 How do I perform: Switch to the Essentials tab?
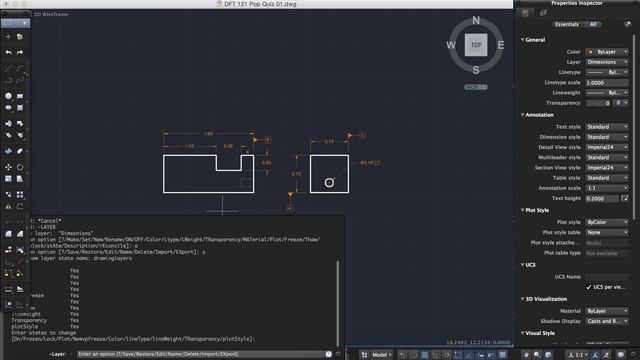click(x=567, y=24)
